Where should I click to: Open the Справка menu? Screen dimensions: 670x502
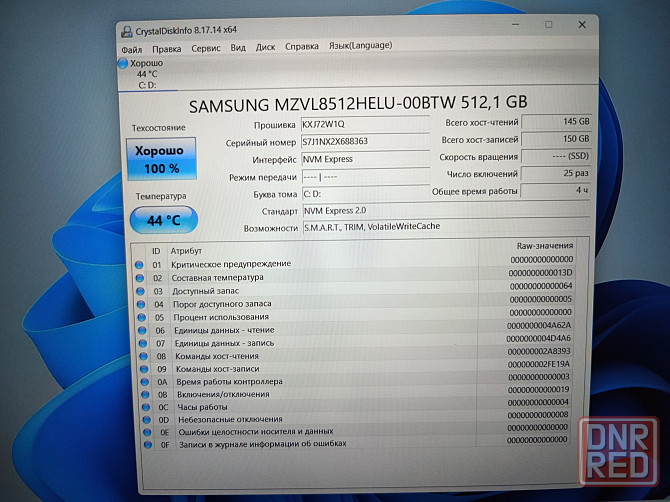pyautogui.click(x=302, y=46)
